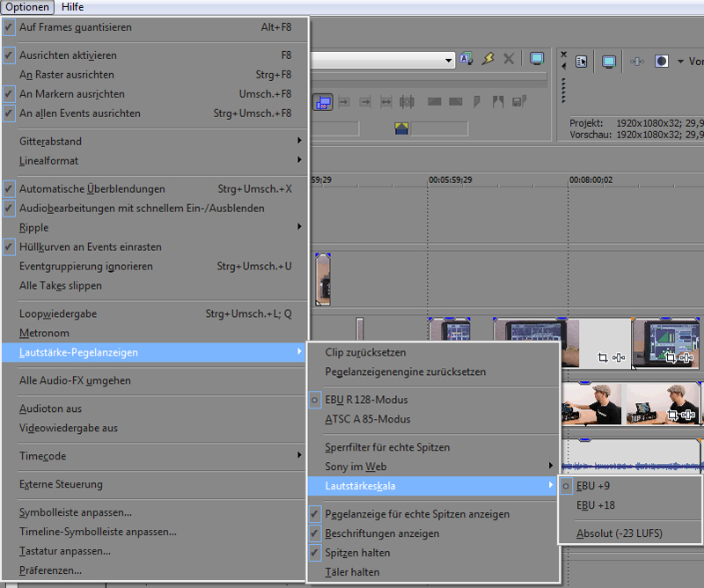The image size is (704, 588).
Task: Select the 'EBU +18' loudness scale
Action: [x=596, y=505]
